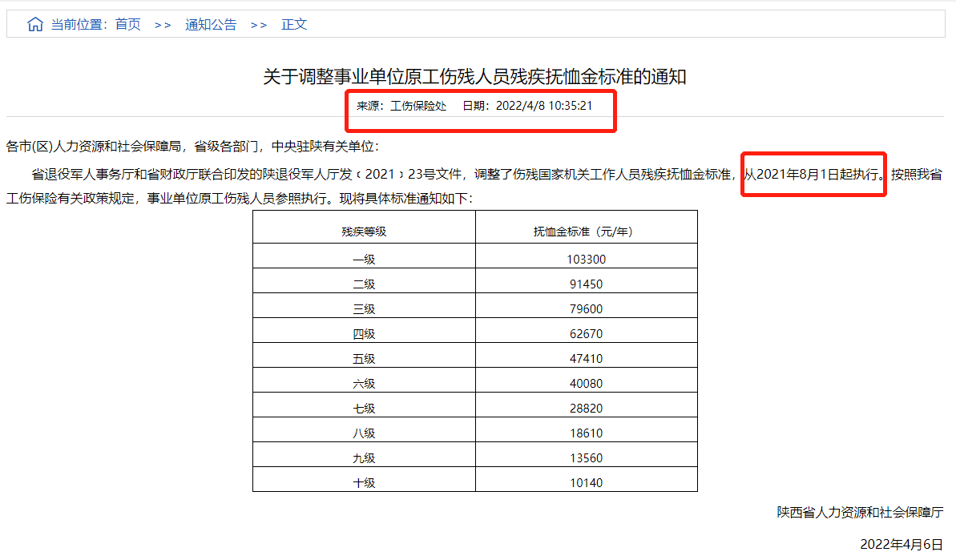Click the text 从2021年8月1日起执行
The height and width of the screenshot is (560, 956).
pos(811,175)
